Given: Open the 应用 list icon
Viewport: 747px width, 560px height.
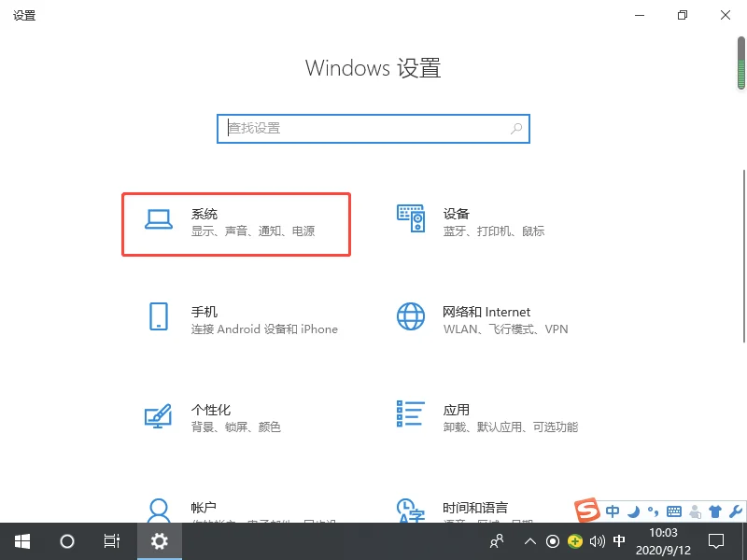Looking at the screenshot, I should click(x=410, y=413).
